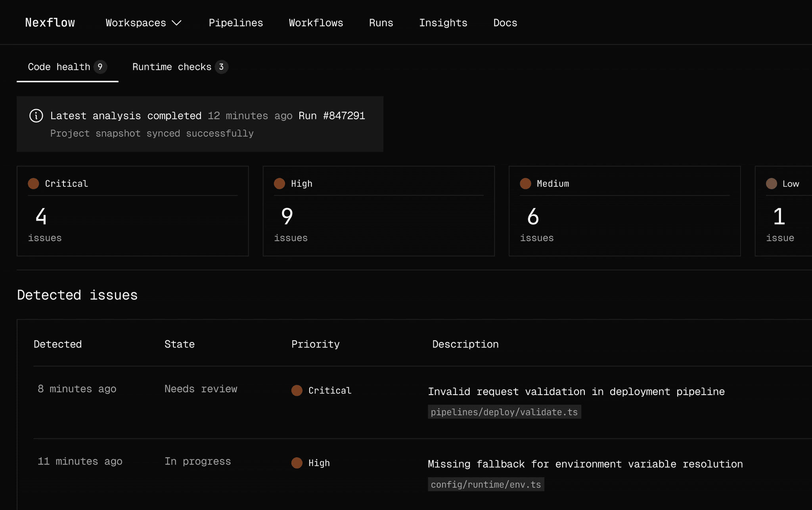The height and width of the screenshot is (510, 812).
Task: Open config/runtime/env.ts file path
Action: tap(486, 485)
